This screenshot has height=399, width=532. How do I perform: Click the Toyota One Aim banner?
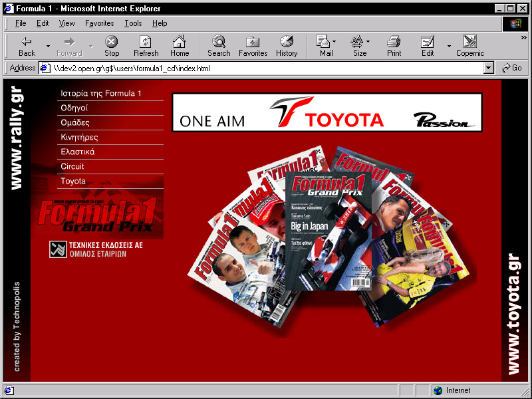pos(327,112)
